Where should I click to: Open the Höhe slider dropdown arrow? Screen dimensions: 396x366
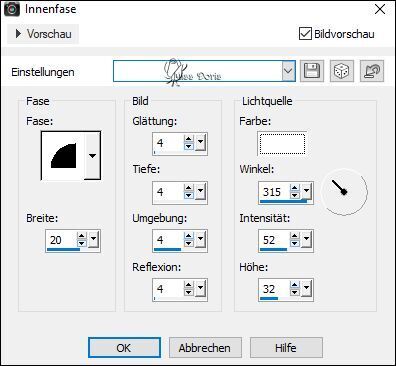[x=306, y=288]
